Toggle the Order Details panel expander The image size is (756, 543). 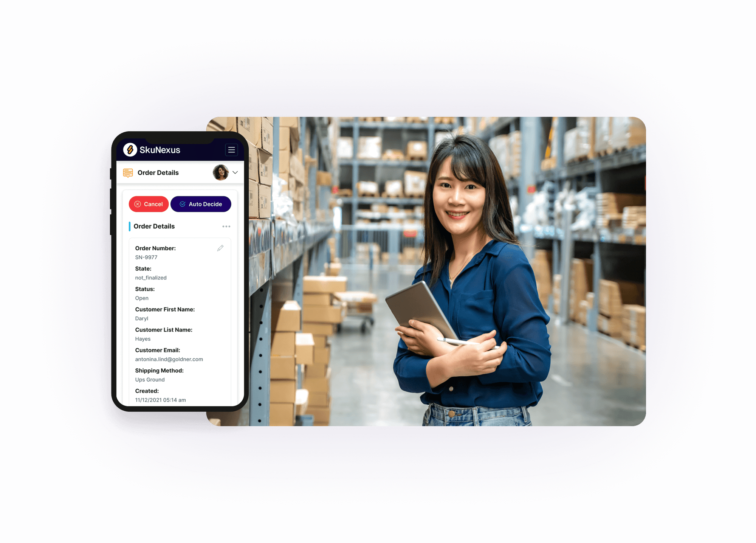235,172
